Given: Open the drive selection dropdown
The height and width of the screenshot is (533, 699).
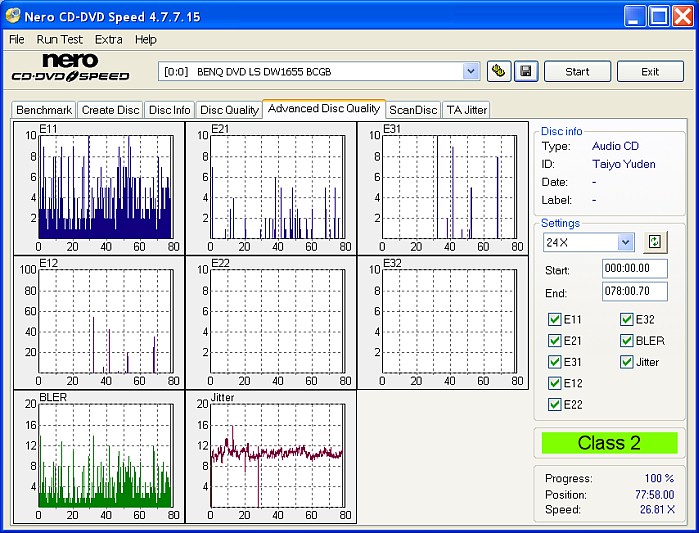Looking at the screenshot, I should click(x=471, y=71).
